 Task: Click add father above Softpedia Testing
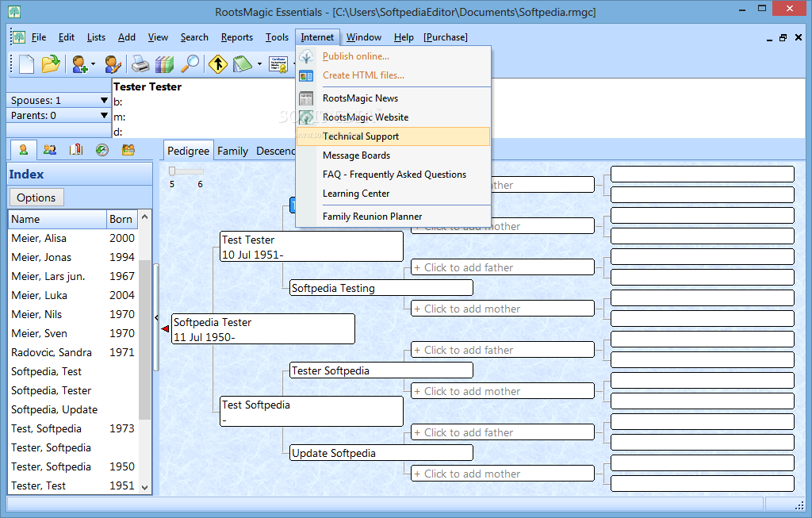(502, 267)
